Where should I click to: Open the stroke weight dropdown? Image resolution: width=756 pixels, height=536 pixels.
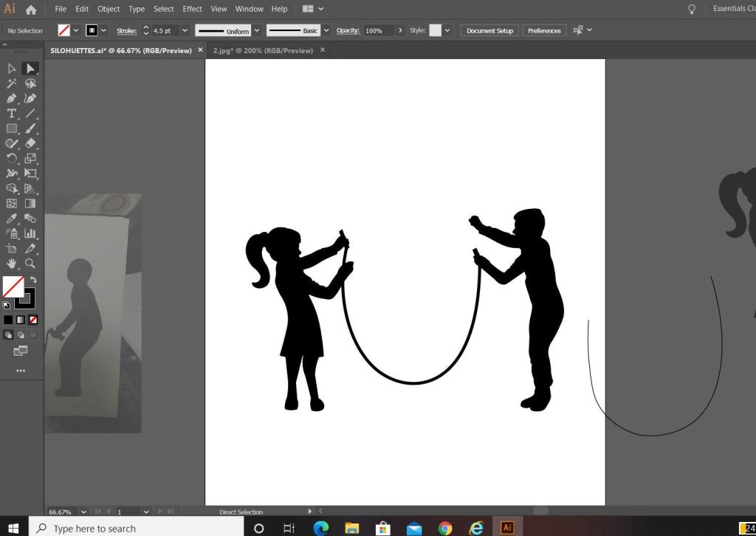tap(185, 30)
